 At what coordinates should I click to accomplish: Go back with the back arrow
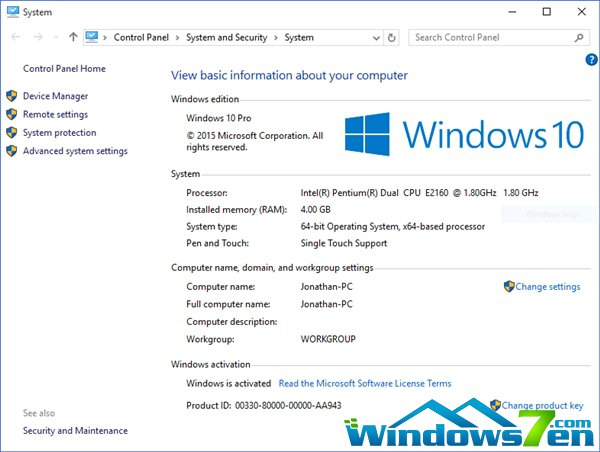(16, 37)
